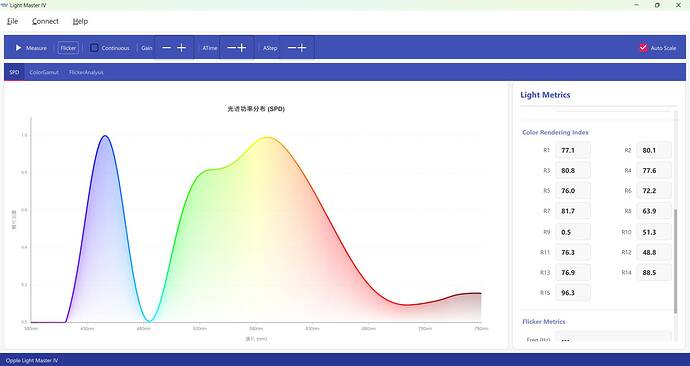Decrease ATime with the minus icon
The image size is (690, 366).
click(x=231, y=48)
